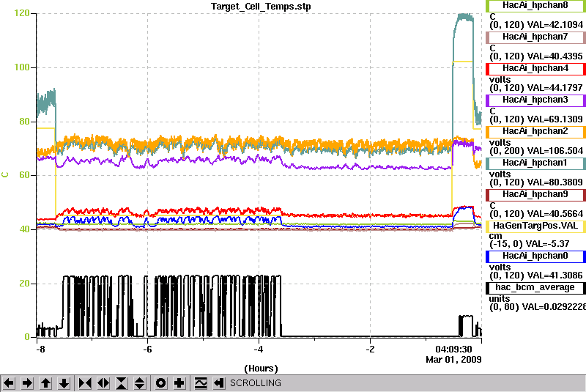
Task: Select the HaGenTargPos.VAL legend entry
Action: pos(535,226)
